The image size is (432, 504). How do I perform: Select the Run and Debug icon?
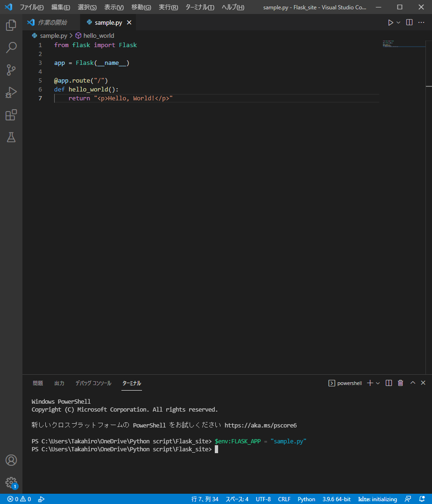11,92
